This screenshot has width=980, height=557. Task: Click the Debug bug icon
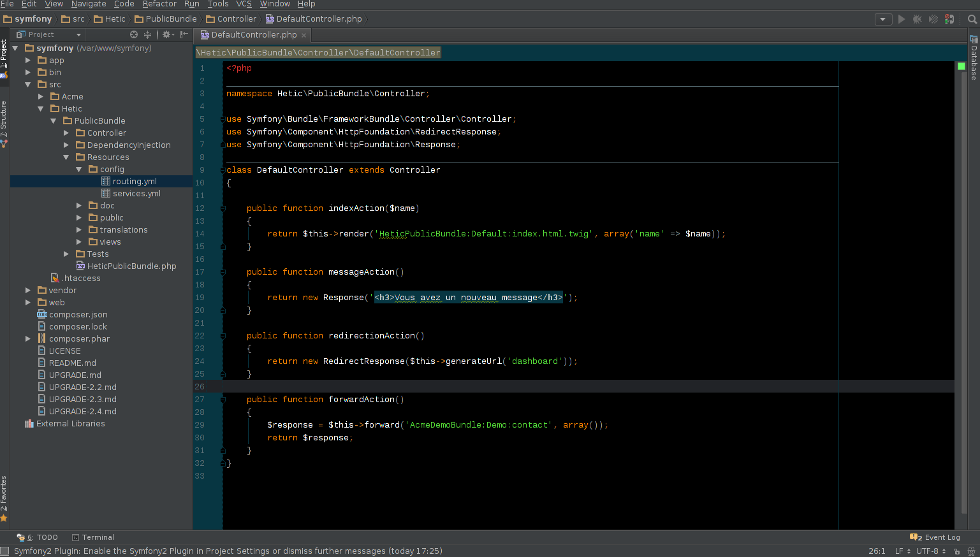pos(918,19)
